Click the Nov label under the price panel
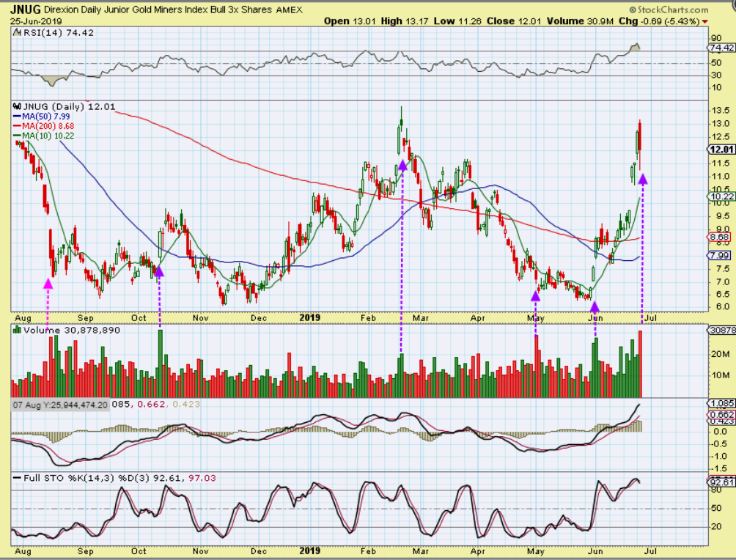Viewport: 736px width, 560px height. (x=200, y=318)
